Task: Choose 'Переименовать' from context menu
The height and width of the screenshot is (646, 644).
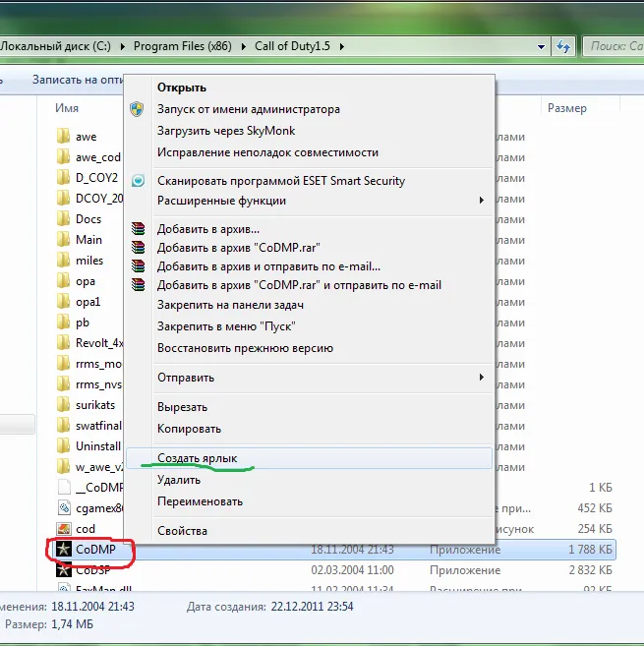Action: pos(309,501)
